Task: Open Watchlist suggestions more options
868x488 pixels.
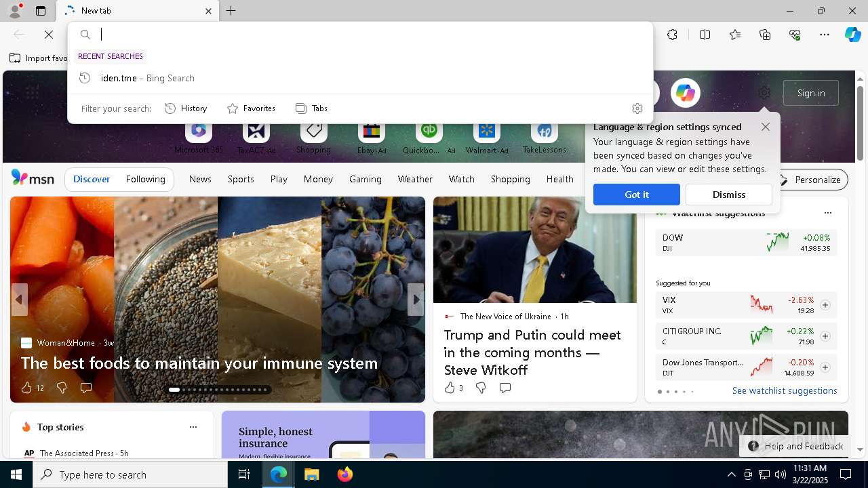Action: click(827, 213)
